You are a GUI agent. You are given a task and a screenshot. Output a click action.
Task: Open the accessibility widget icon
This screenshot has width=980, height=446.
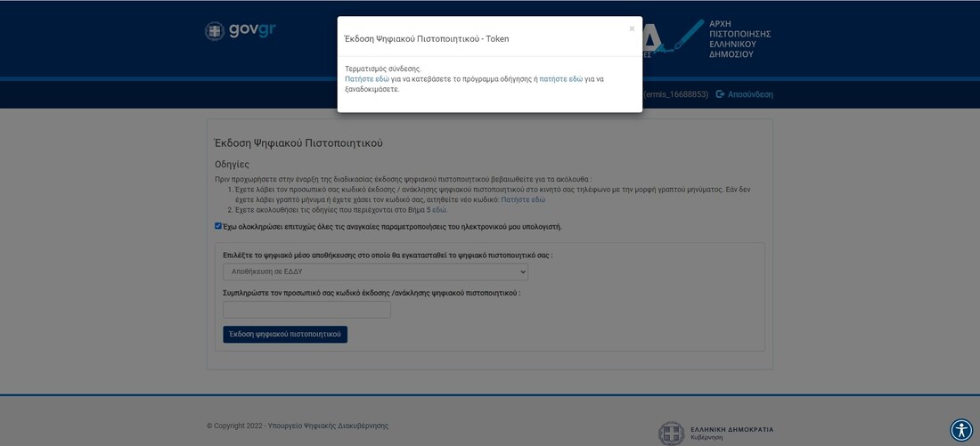(x=961, y=430)
